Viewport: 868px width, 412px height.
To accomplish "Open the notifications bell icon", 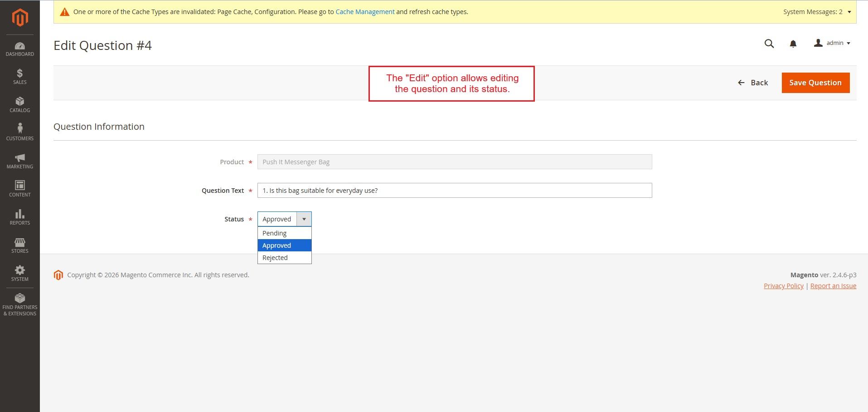I will coord(793,44).
